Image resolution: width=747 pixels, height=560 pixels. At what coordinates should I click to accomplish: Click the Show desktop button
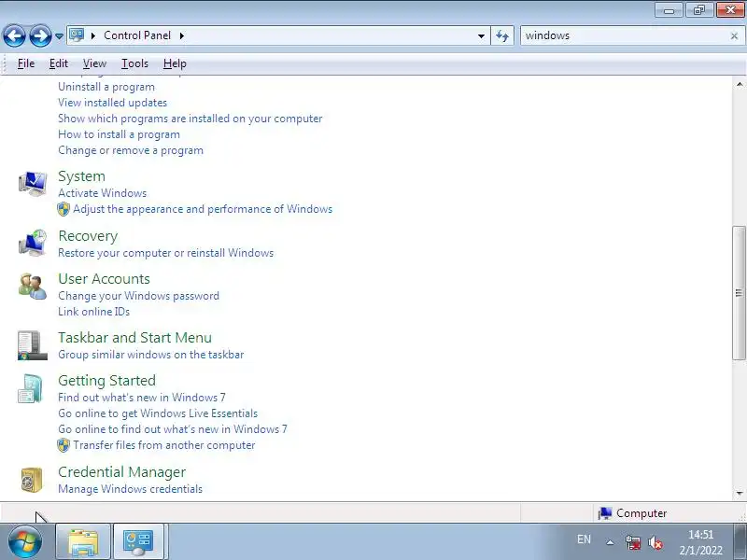[740, 541]
